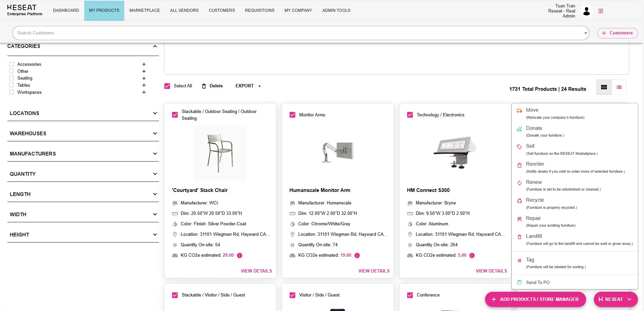The width and height of the screenshot is (644, 311).
Task: View details of HM Connect S300
Action: (491, 271)
